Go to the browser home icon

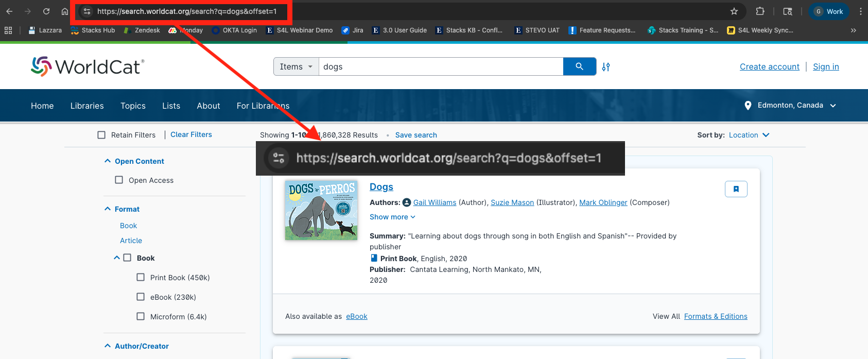click(x=64, y=11)
